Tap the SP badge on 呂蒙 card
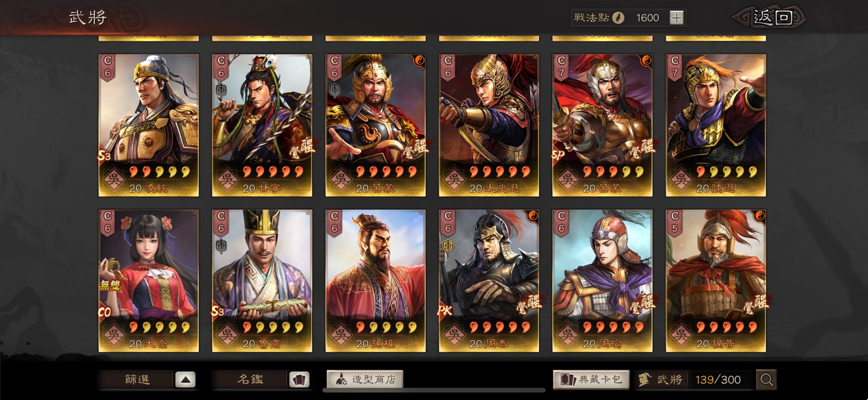The image size is (868, 400). click(558, 155)
